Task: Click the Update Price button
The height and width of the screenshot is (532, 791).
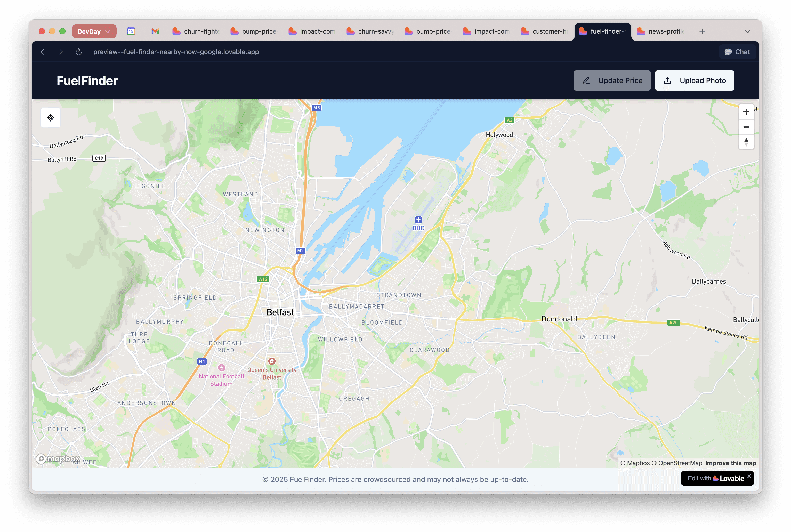Action: tap(612, 80)
